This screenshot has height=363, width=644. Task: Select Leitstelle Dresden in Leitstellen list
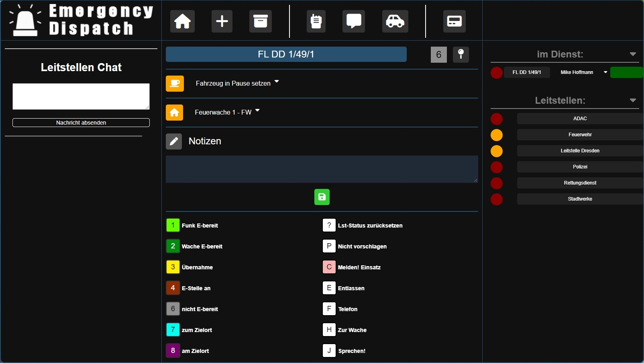click(580, 151)
